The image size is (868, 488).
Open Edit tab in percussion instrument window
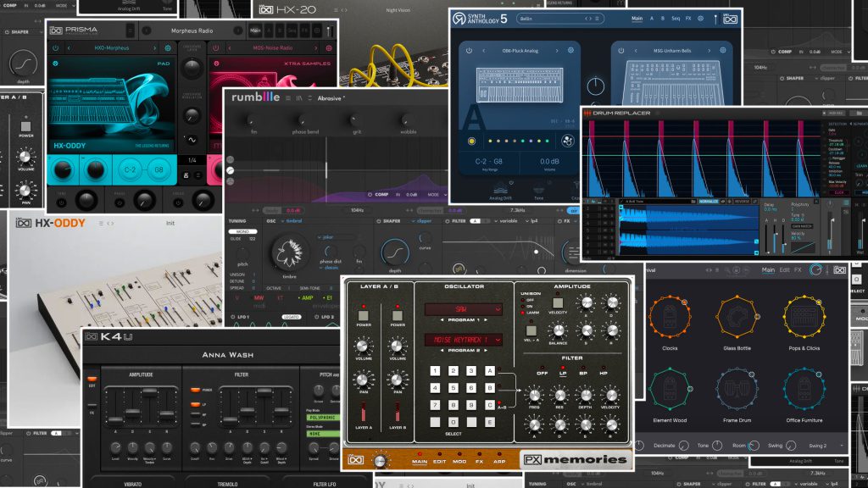pos(784,270)
